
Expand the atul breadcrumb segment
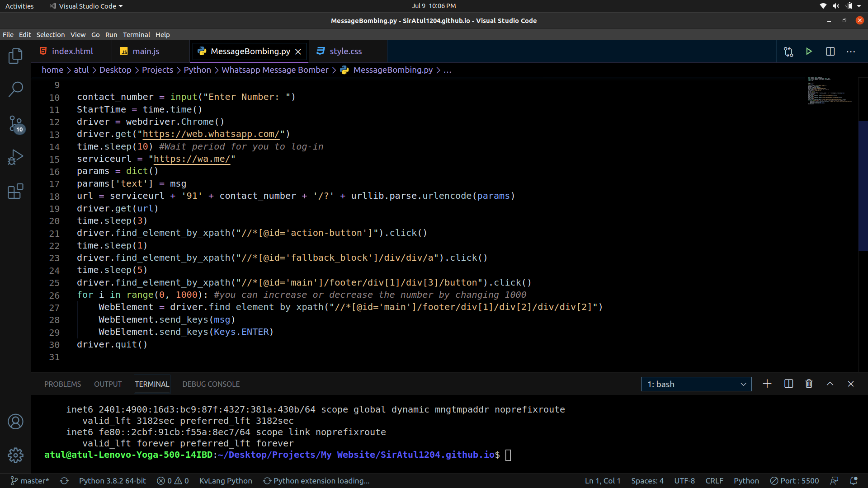pyautogui.click(x=81, y=70)
